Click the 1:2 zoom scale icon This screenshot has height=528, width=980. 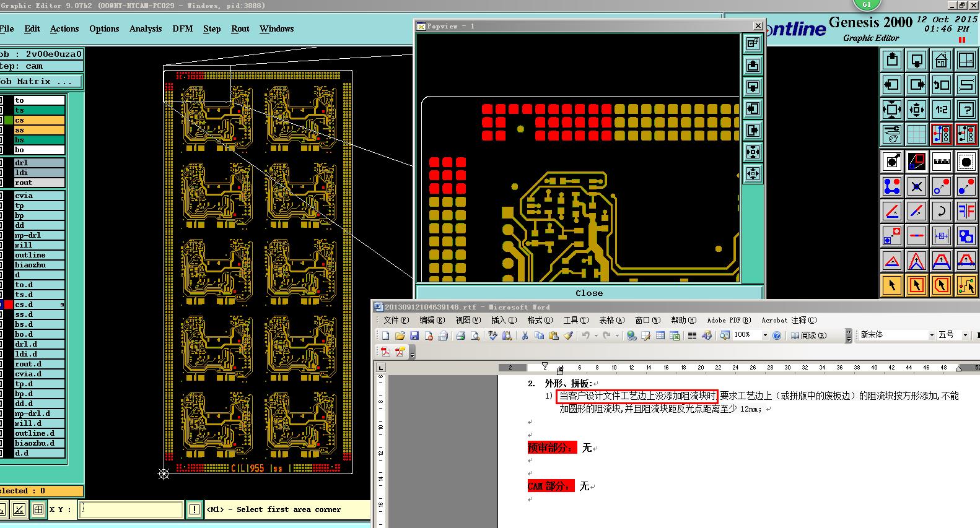(941, 110)
